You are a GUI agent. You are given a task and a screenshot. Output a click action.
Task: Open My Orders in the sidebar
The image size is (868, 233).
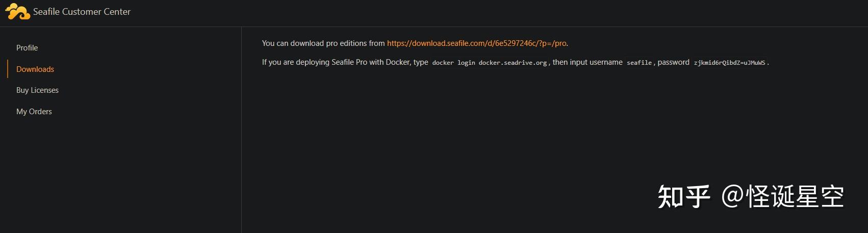click(x=34, y=112)
